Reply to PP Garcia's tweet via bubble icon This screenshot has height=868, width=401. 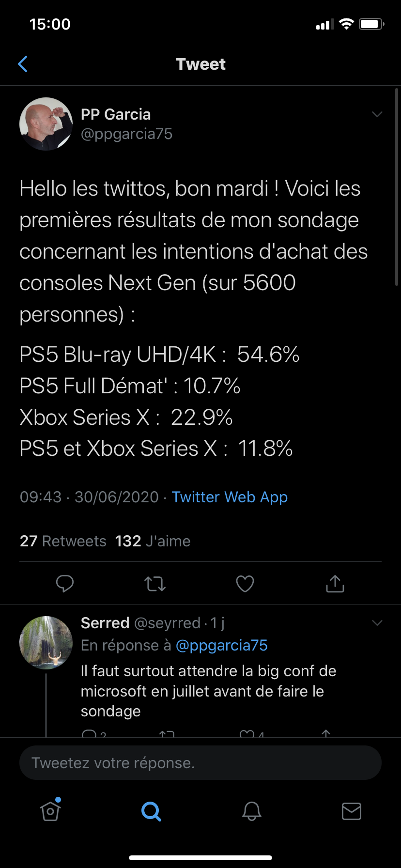pos(65,584)
